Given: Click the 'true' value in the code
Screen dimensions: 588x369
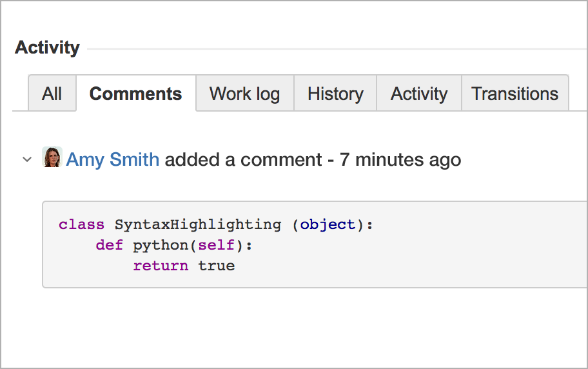Looking at the screenshot, I should pyautogui.click(x=217, y=266).
